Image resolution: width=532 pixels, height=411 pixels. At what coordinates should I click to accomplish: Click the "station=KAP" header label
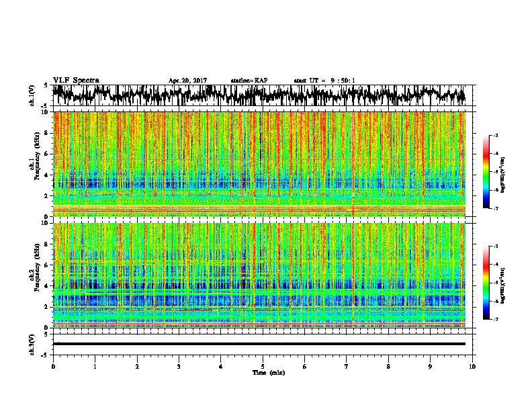(x=249, y=81)
